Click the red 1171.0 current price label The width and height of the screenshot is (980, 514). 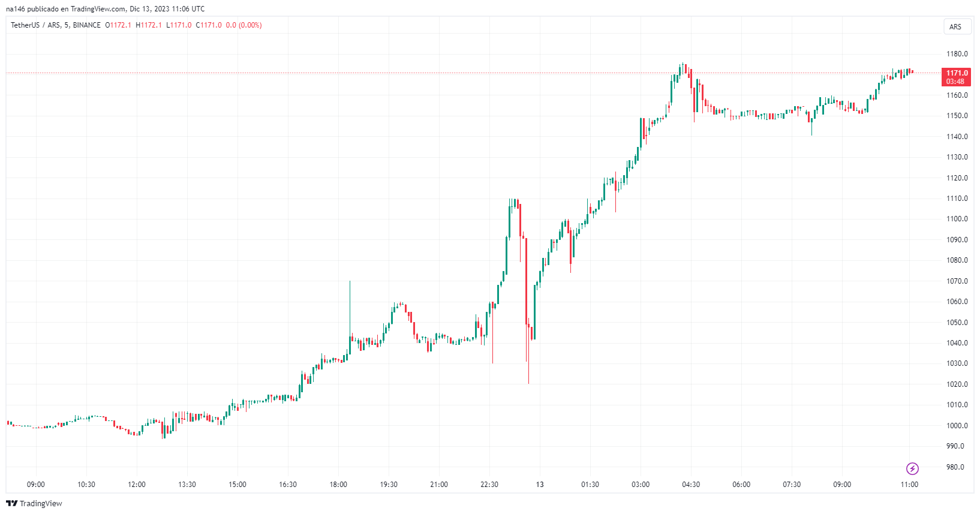[x=957, y=73]
